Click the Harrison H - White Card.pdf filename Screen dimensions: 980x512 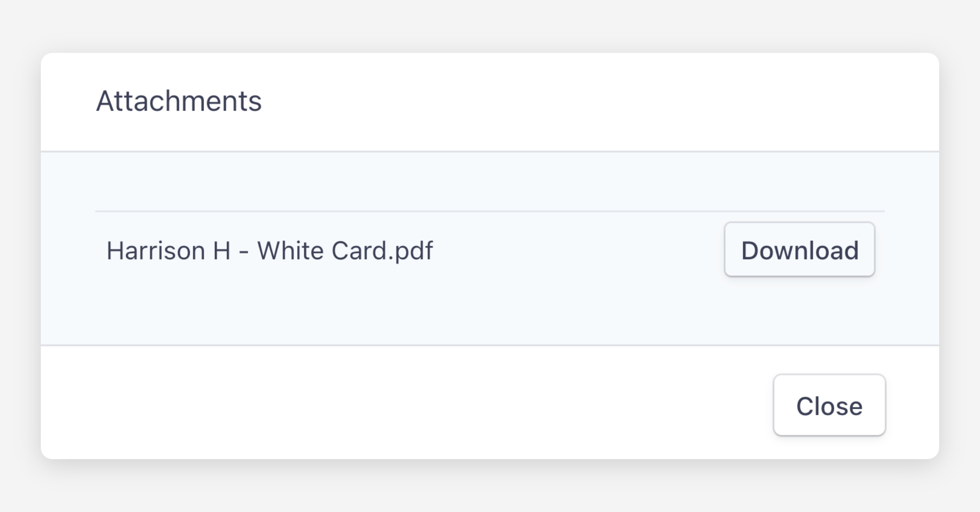(x=269, y=250)
